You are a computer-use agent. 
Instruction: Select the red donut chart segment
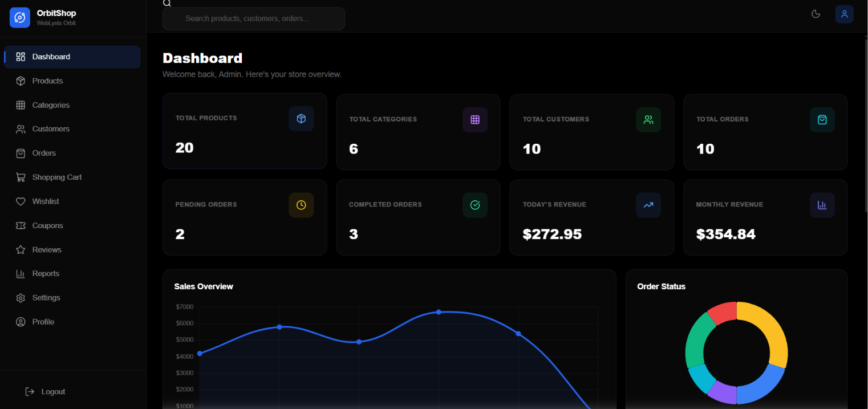(723, 313)
